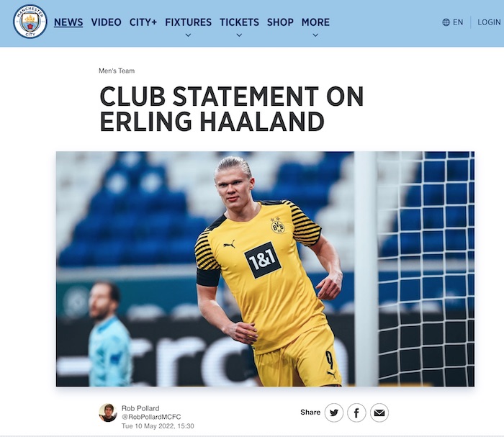Click the globe language icon

click(x=446, y=22)
